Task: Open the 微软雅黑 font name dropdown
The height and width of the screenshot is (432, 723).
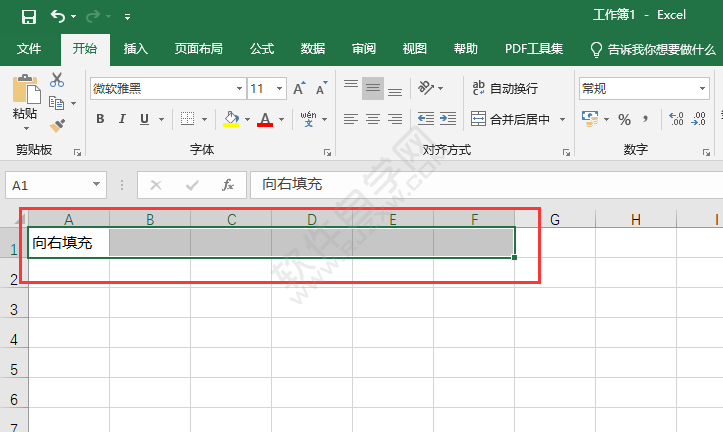Action: [239, 89]
